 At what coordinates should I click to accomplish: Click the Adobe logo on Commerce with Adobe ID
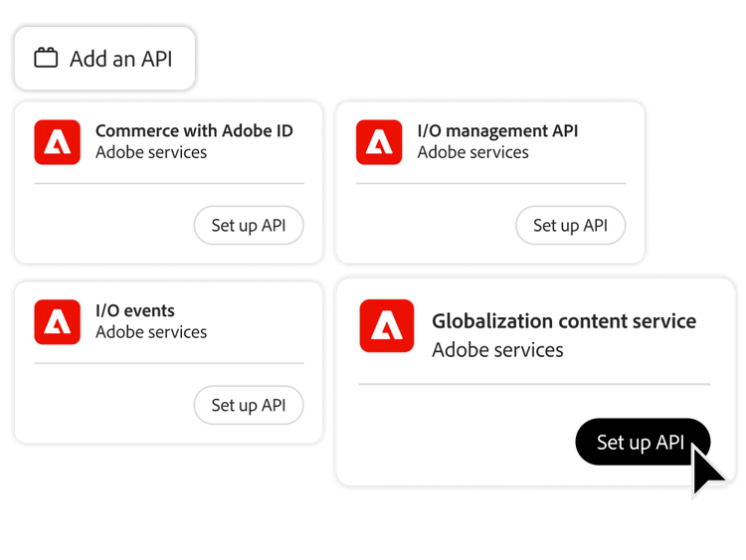pos(57,141)
